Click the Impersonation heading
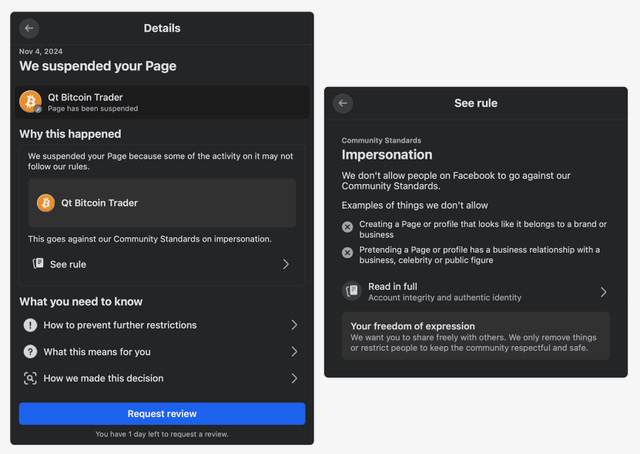Image resolution: width=640 pixels, height=454 pixels. point(387,155)
